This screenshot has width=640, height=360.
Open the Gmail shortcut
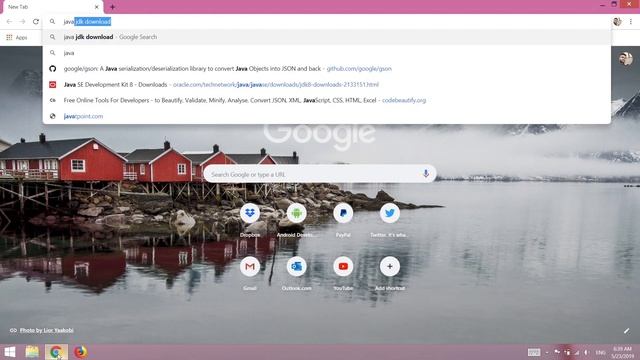(250, 273)
